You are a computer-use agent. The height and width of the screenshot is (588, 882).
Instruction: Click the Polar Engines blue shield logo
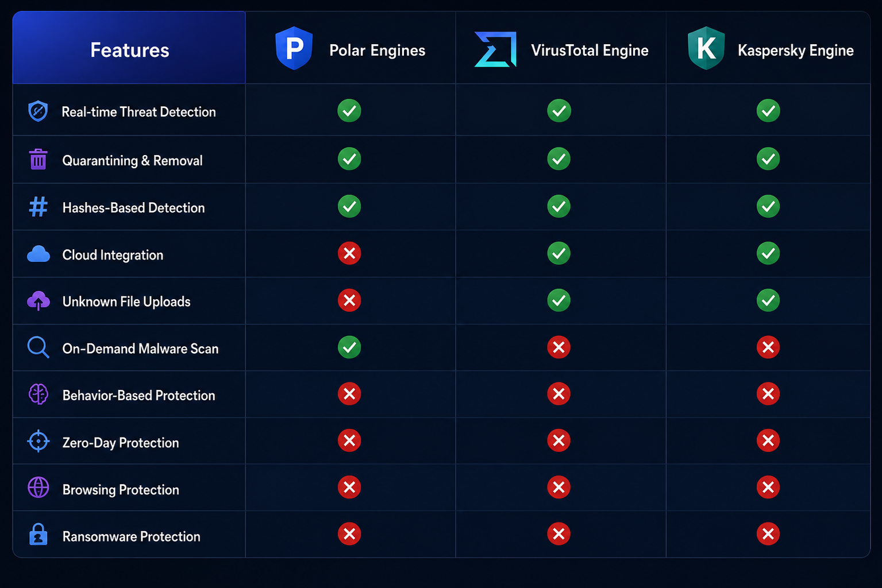[x=294, y=48]
